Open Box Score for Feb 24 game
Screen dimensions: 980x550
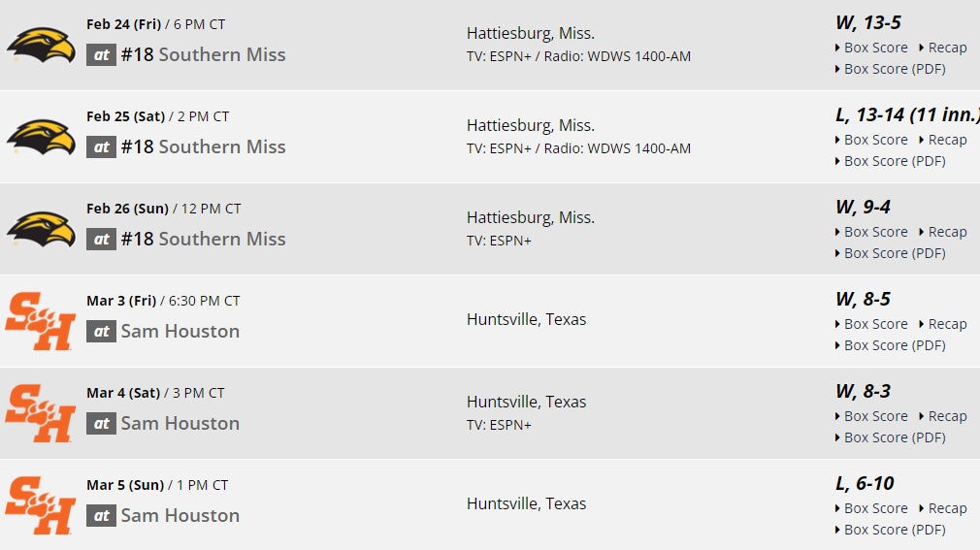(875, 48)
